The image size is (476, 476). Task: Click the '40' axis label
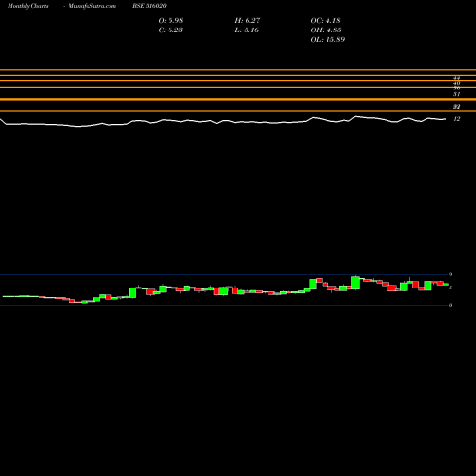(456, 83)
